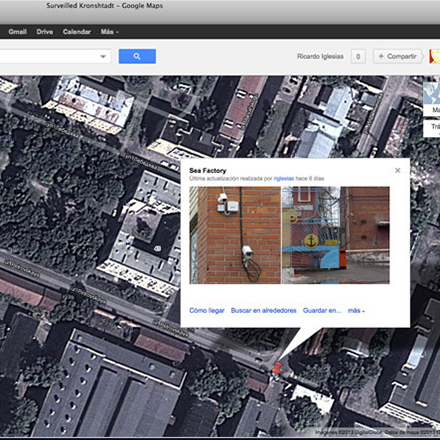Viewport: 440px width, 440px height.
Task: Open the anchor gate photo thumbnail
Action: (x=336, y=235)
